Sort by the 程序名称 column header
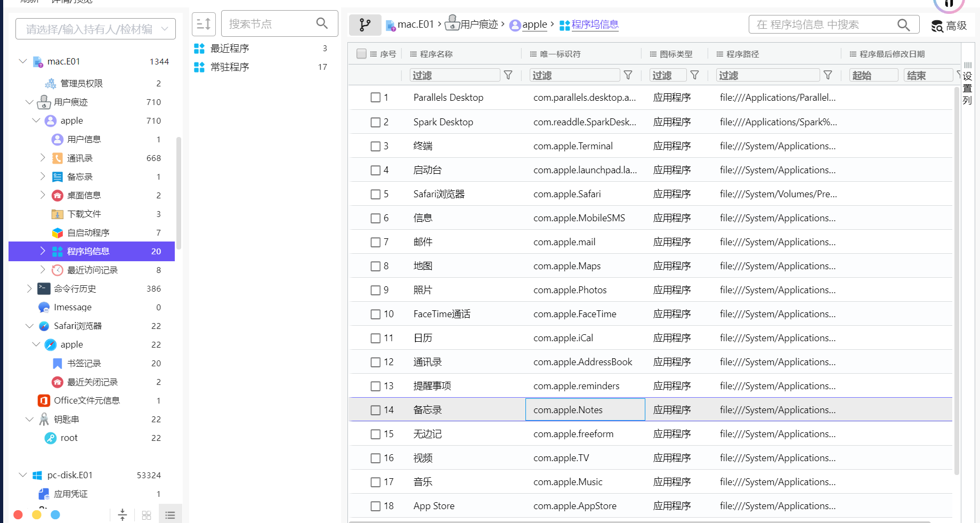Image resolution: width=980 pixels, height=523 pixels. point(436,54)
